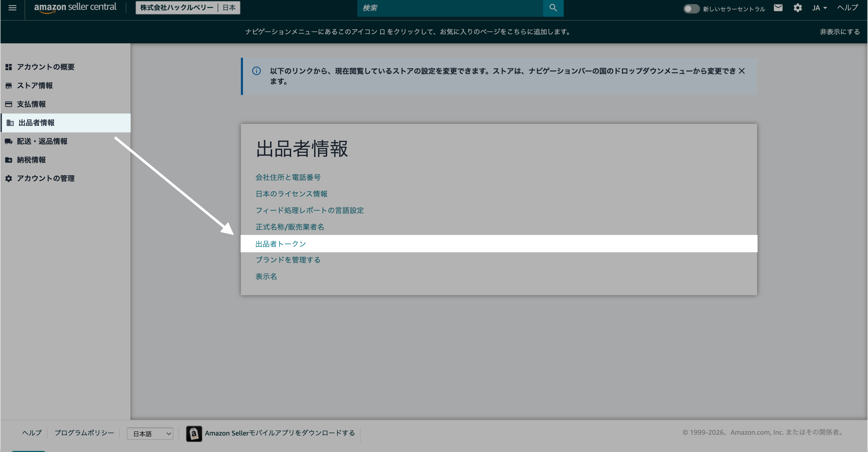This screenshot has width=868, height=452.
Task: Select 納税情報 in the sidebar
Action: tap(31, 160)
